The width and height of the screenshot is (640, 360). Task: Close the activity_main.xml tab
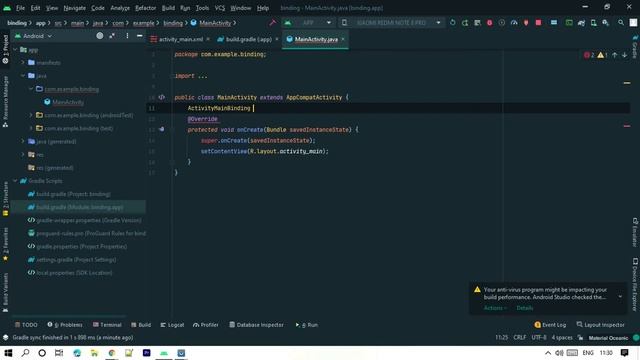[208, 39]
